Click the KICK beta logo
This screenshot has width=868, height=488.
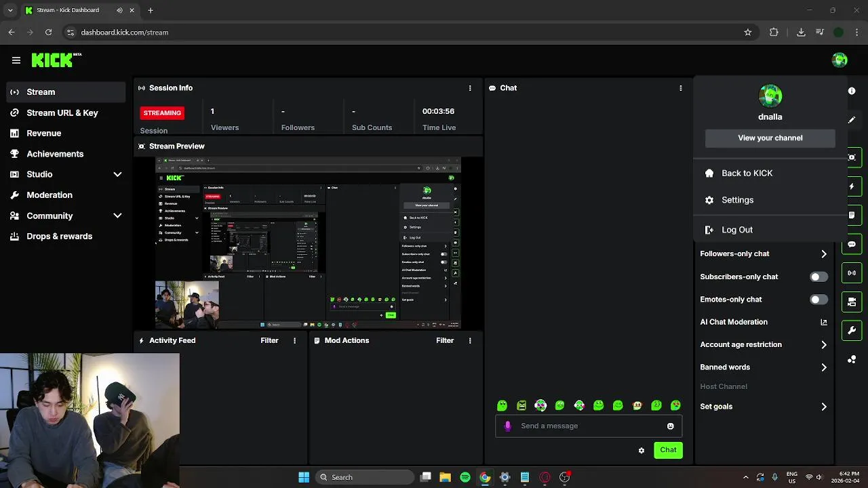(x=56, y=60)
